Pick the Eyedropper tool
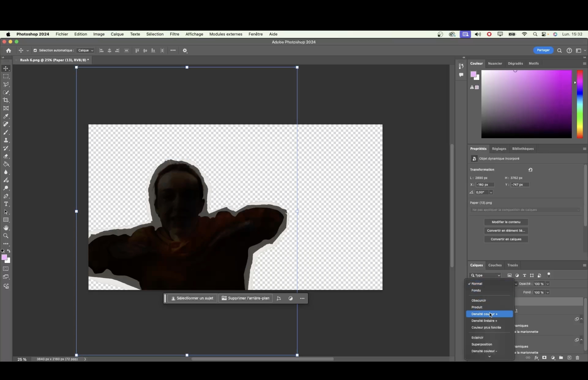This screenshot has width=588, height=380. point(6,116)
